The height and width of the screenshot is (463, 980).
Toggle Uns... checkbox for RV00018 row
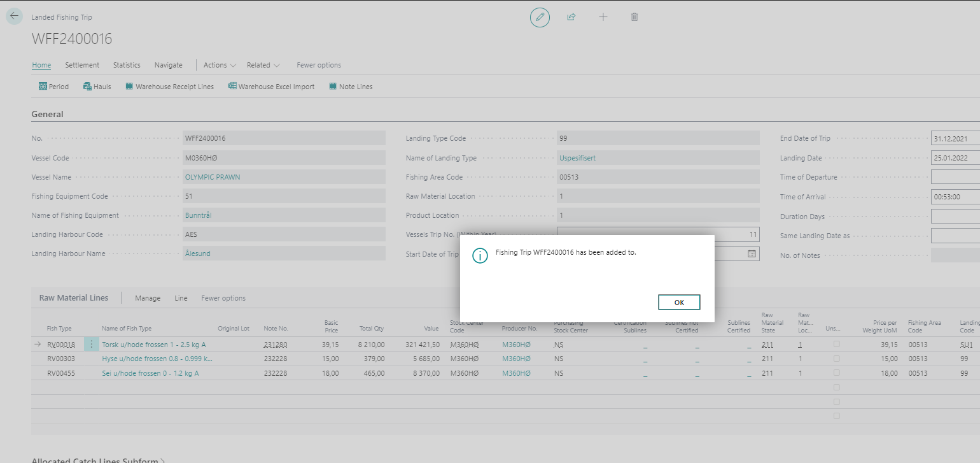coord(836,345)
